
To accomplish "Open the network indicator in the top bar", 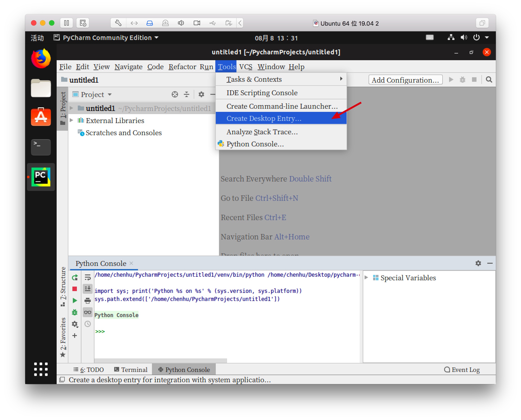I will tap(451, 38).
